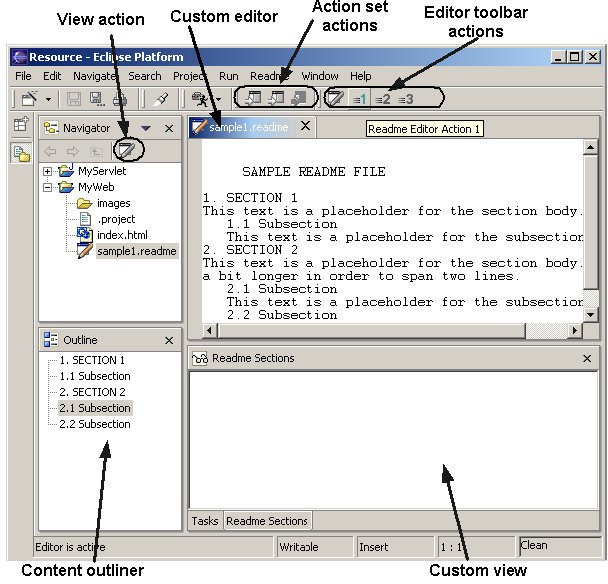Close the Outline view
Image resolution: width=608 pixels, height=584 pixels.
click(169, 340)
